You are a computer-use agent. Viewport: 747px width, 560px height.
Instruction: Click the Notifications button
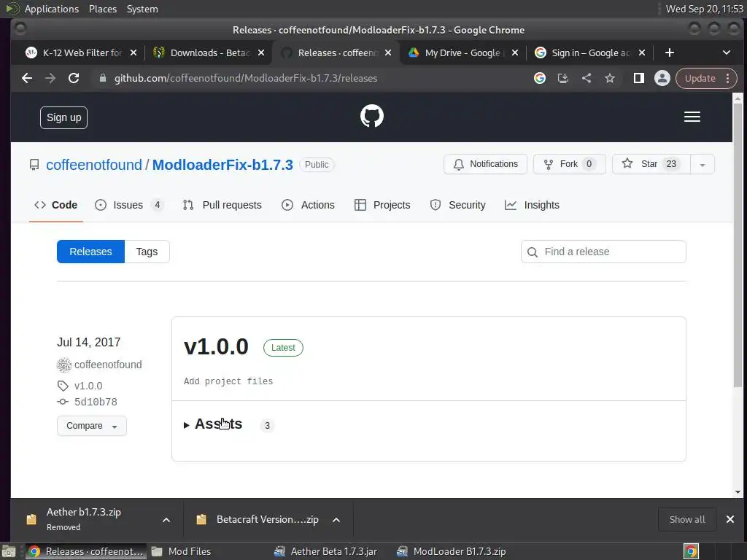pyautogui.click(x=485, y=164)
